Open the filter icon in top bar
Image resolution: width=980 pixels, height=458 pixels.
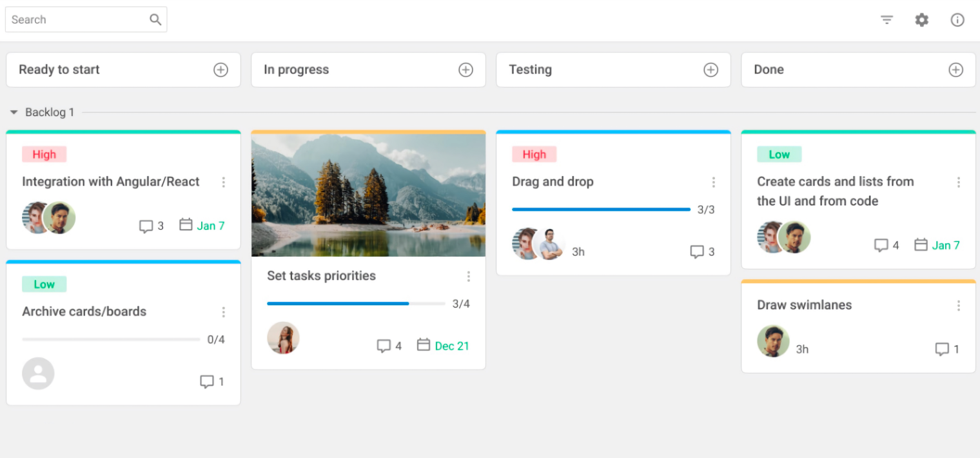point(887,20)
